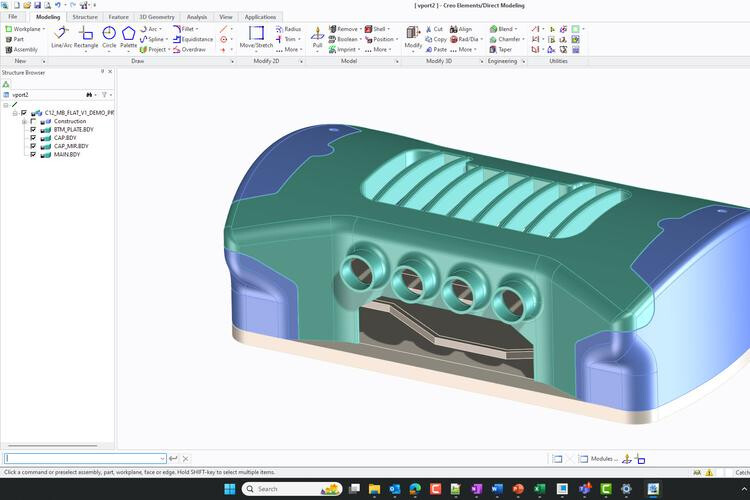Open the Structure Browser filter dropdown

[x=106, y=94]
